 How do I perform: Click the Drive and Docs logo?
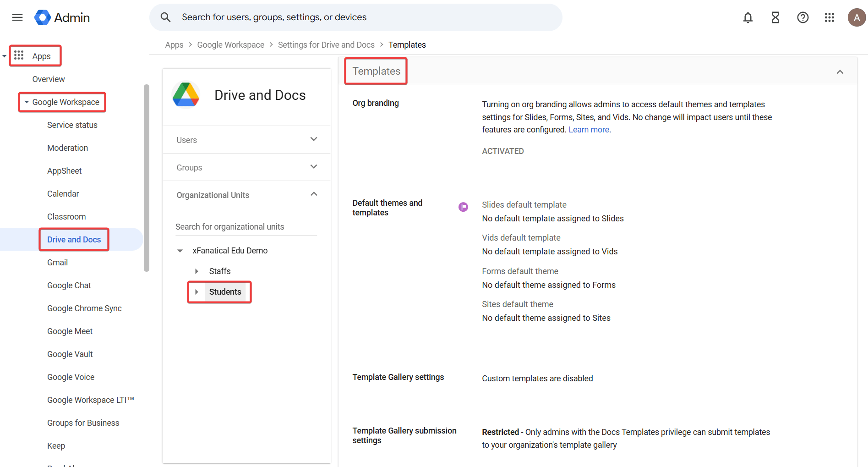click(186, 95)
